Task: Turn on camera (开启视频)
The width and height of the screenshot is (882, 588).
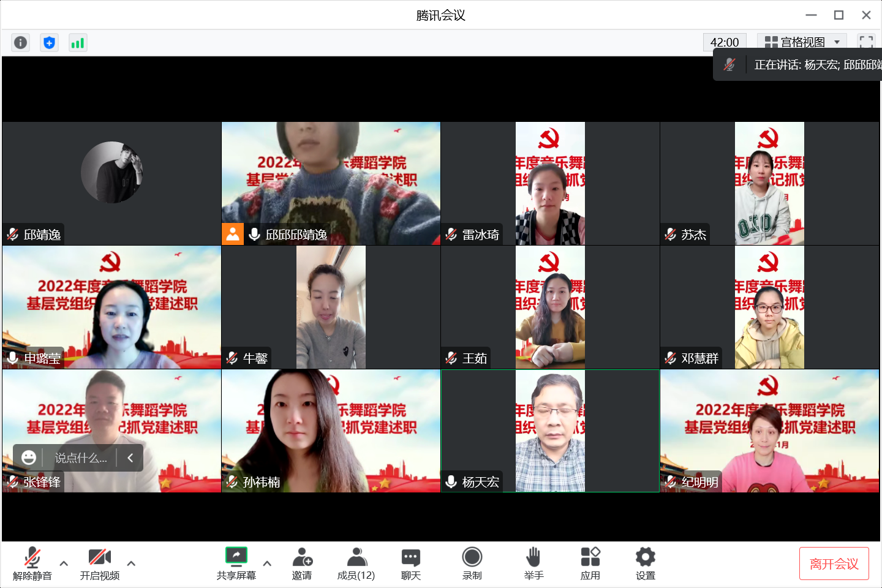Action: click(x=100, y=563)
